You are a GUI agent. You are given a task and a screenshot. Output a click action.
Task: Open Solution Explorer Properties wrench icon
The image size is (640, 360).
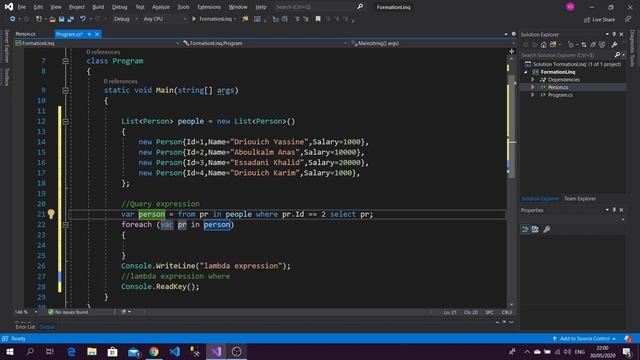tap(614, 44)
